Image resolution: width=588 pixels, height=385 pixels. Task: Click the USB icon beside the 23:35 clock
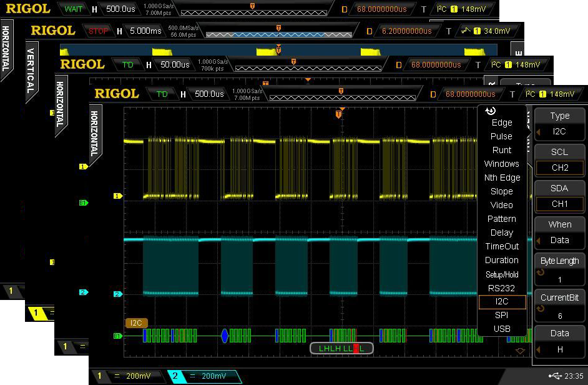556,376
